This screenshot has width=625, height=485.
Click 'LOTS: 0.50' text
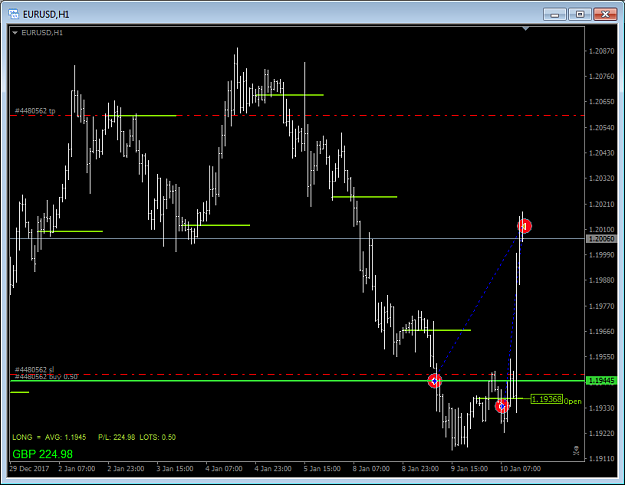(x=157, y=437)
